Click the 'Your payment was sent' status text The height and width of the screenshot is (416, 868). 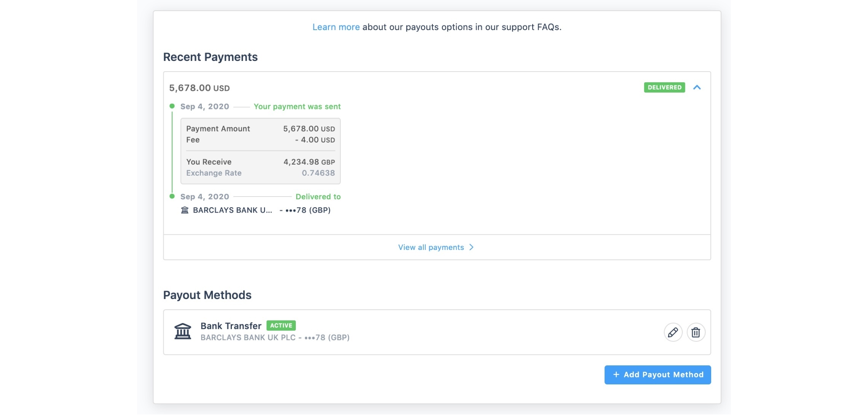(x=297, y=107)
